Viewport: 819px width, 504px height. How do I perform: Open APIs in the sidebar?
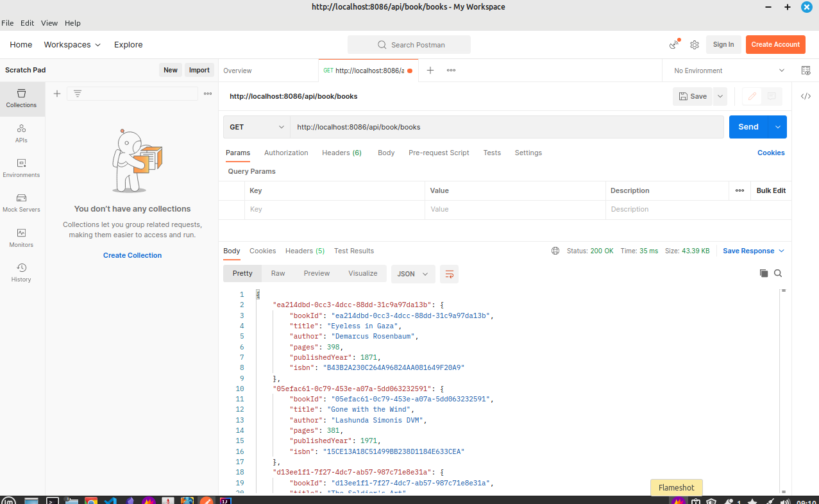click(x=22, y=133)
